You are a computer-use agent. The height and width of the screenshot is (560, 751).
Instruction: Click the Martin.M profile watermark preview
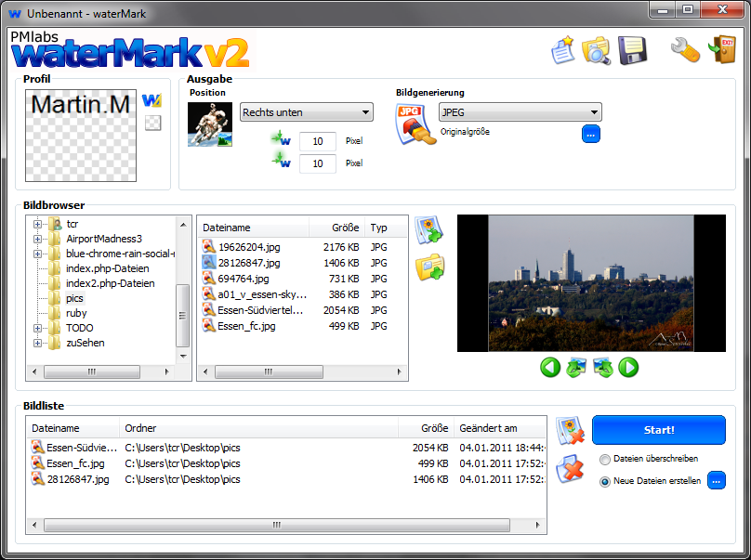tap(81, 136)
